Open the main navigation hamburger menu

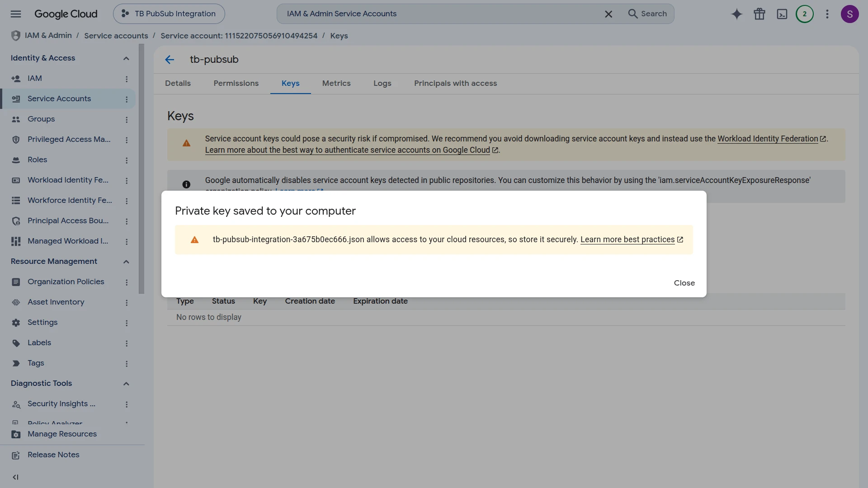tap(16, 14)
